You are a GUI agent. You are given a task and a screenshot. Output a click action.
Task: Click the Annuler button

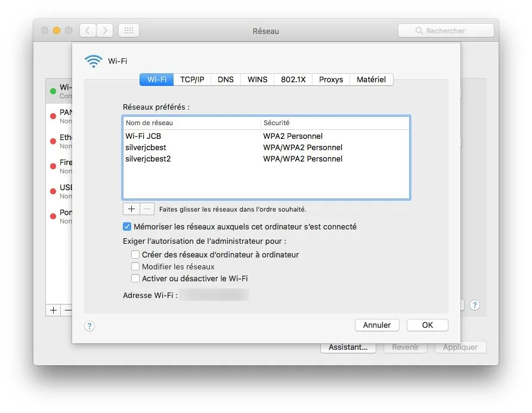click(x=377, y=325)
